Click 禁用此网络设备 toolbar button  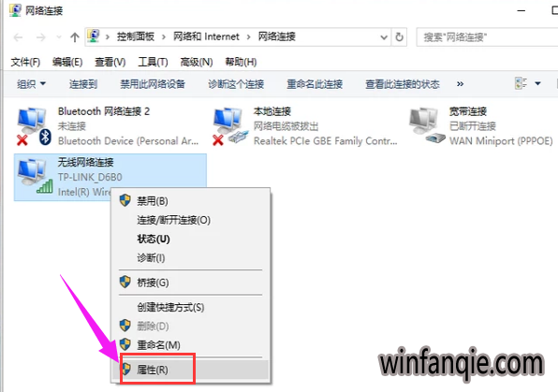tap(153, 84)
